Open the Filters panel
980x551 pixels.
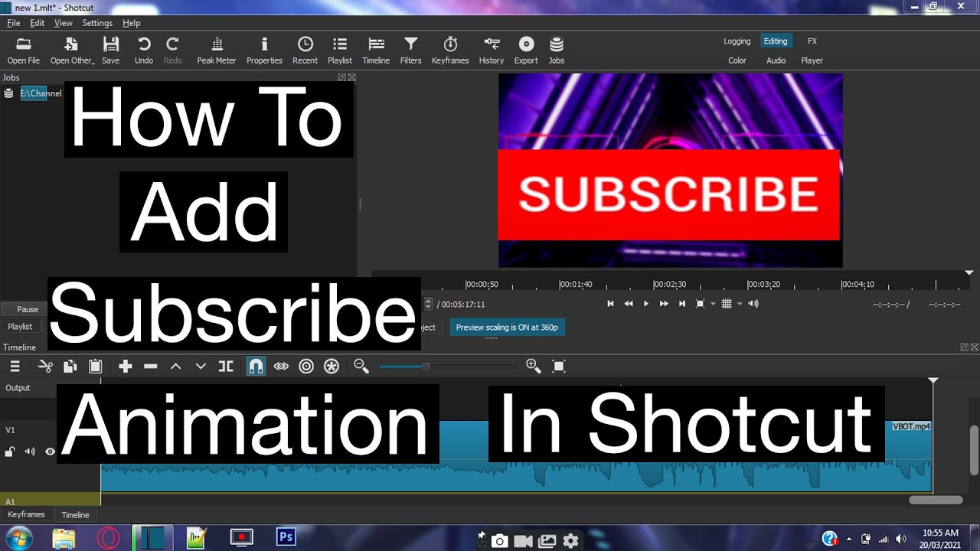click(x=411, y=51)
